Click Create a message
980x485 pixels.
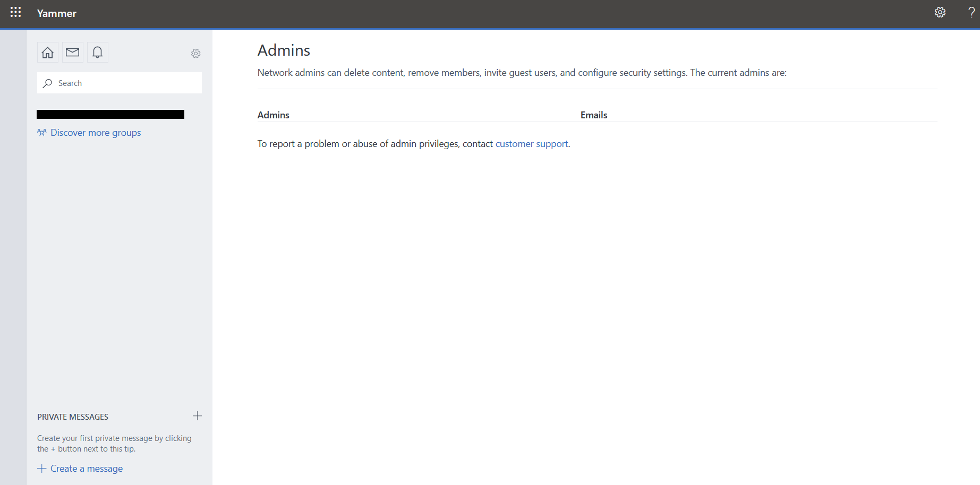click(86, 468)
